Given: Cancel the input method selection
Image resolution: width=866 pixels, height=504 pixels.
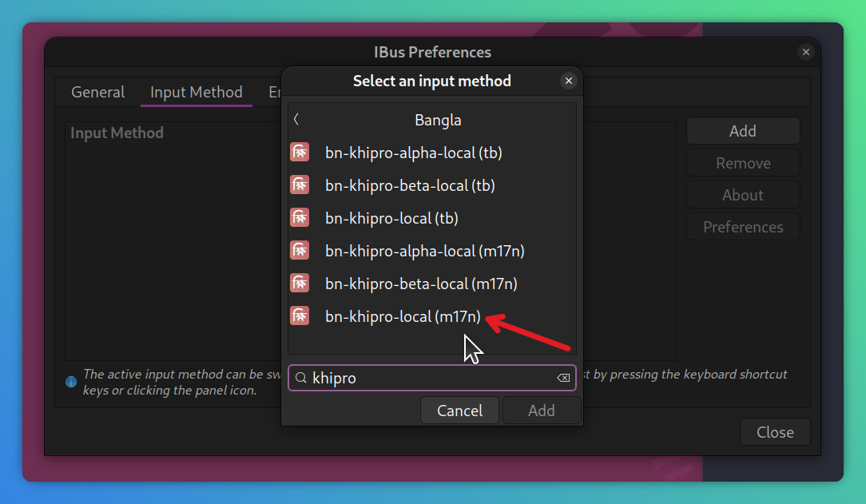Looking at the screenshot, I should point(459,411).
